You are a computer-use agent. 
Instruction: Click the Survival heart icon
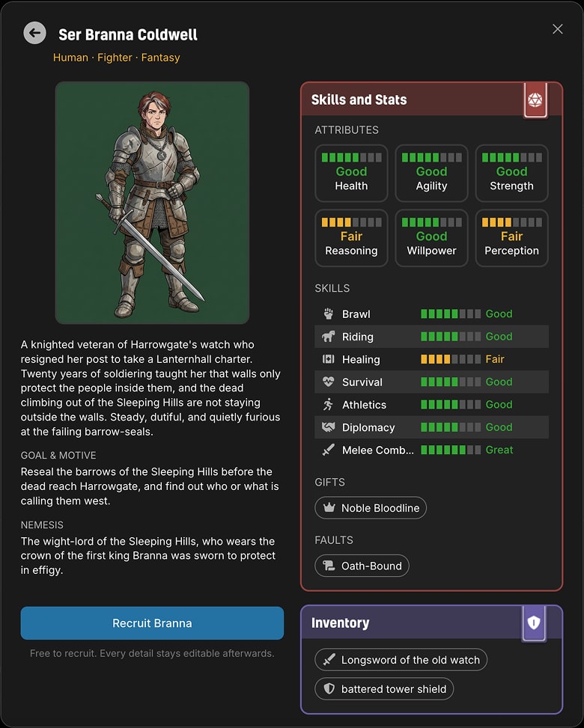coord(329,382)
